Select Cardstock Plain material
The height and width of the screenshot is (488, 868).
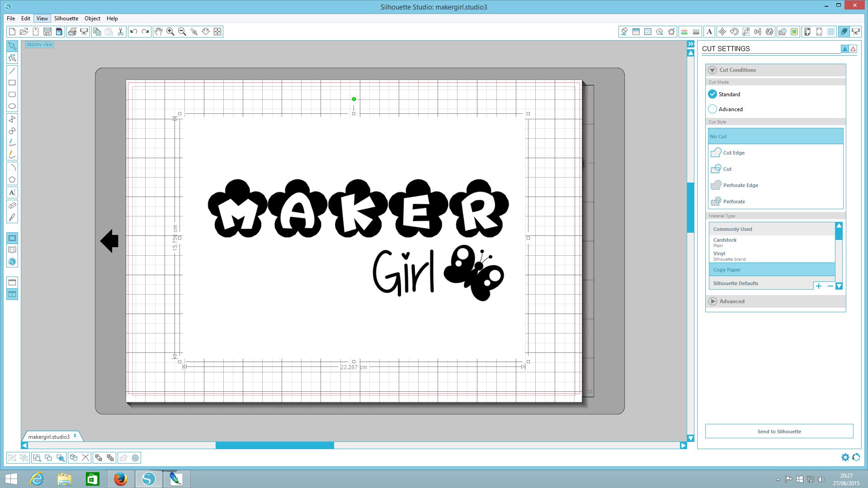point(725,242)
